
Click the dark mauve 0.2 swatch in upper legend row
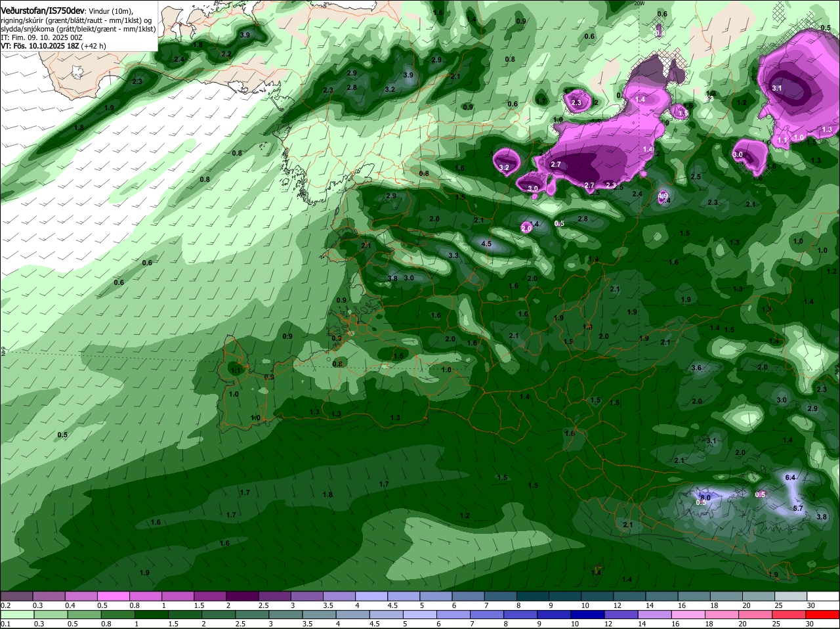click(x=16, y=596)
